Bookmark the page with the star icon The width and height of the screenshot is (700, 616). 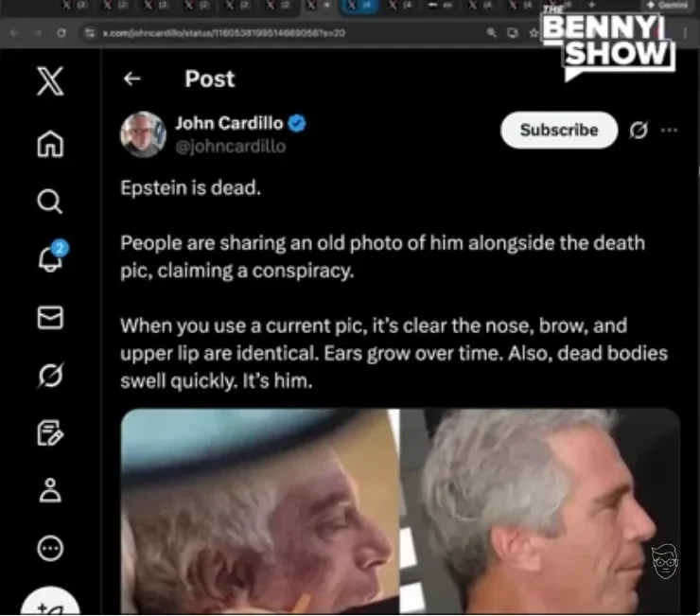(533, 32)
